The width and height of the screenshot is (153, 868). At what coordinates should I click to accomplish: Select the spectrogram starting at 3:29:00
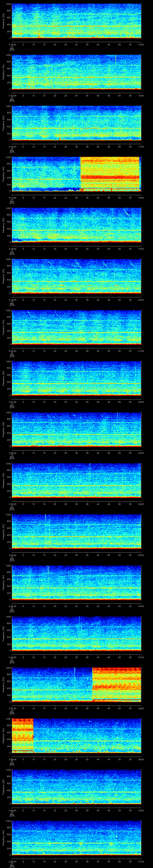coord(76,787)
